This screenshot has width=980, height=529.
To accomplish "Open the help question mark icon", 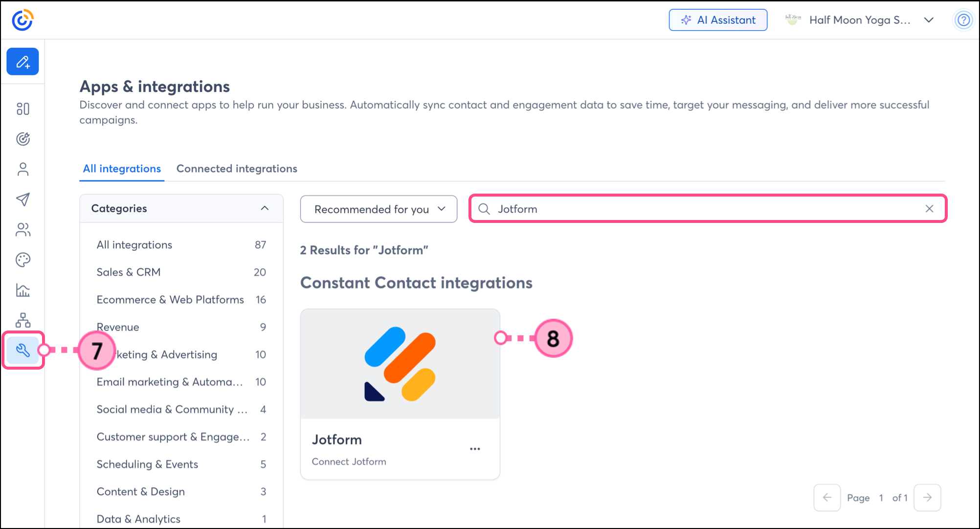I will pos(963,20).
